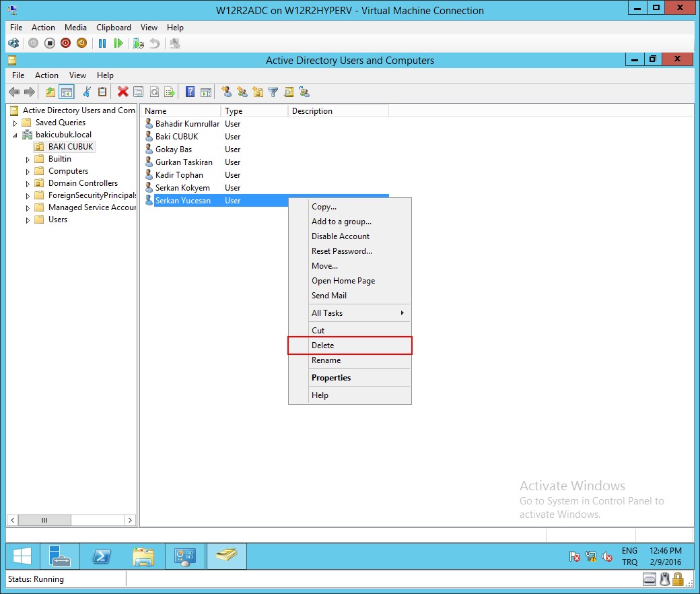Image resolution: width=700 pixels, height=594 pixels.
Task: Choose Delete from the context menu
Action: coord(350,345)
